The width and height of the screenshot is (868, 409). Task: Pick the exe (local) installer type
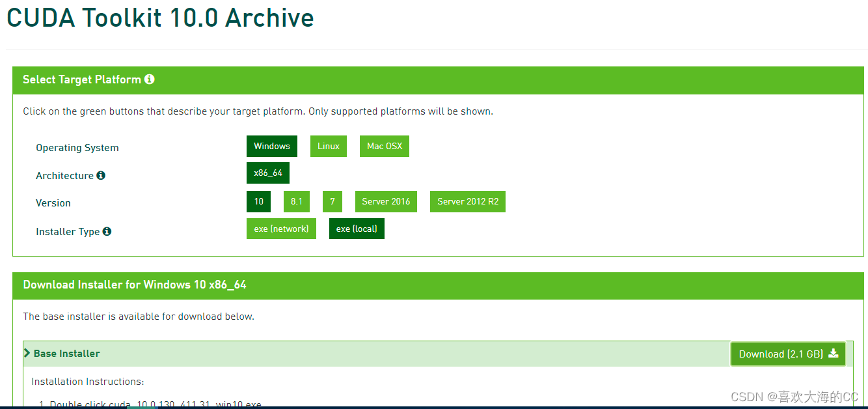[x=357, y=229]
